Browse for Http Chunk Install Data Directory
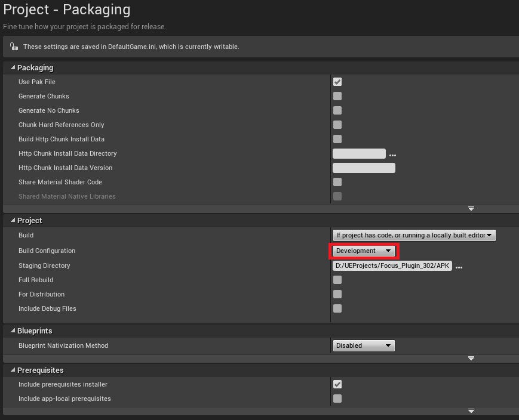Image resolution: width=519 pixels, height=420 pixels. point(392,155)
